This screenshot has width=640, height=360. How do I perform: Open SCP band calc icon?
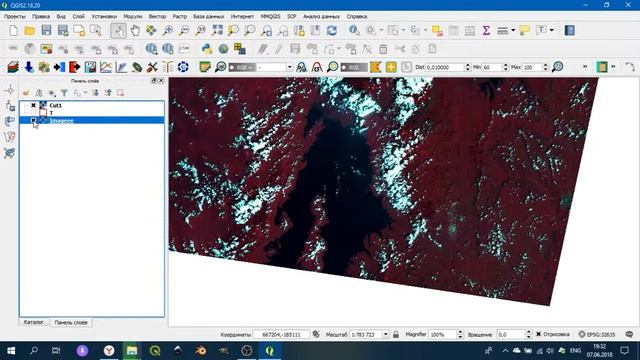pyautogui.click(x=90, y=67)
